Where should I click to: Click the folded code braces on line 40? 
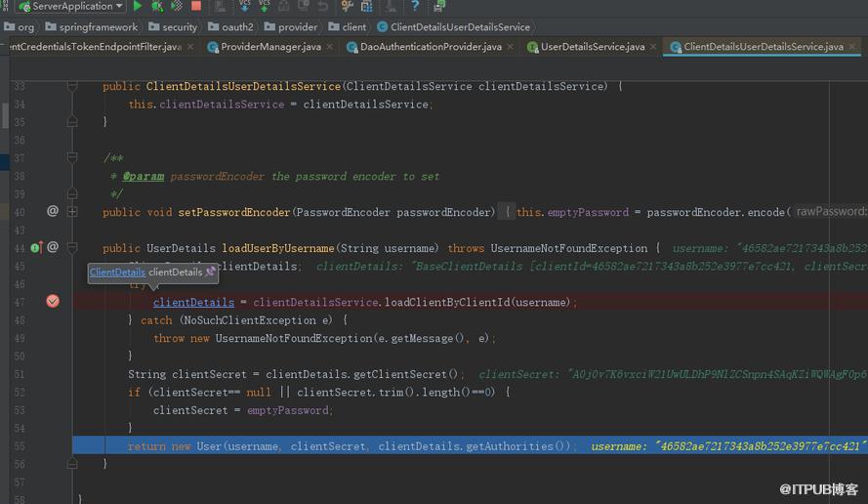click(x=507, y=212)
